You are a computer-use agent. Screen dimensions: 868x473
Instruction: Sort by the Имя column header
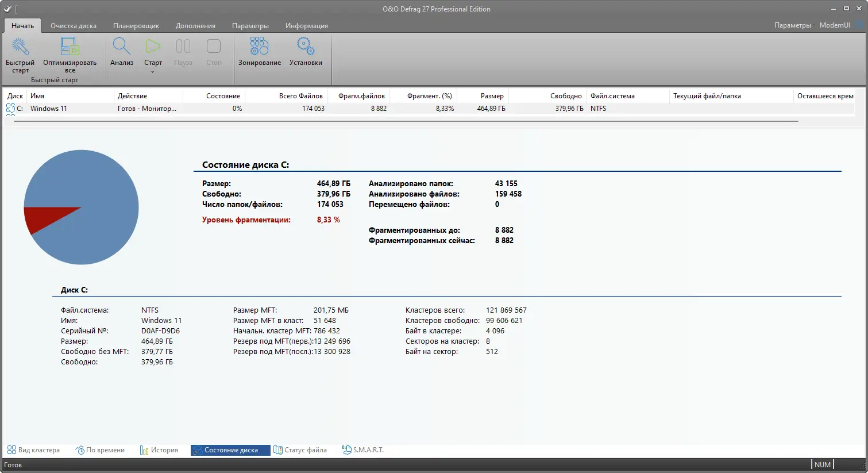coord(70,96)
